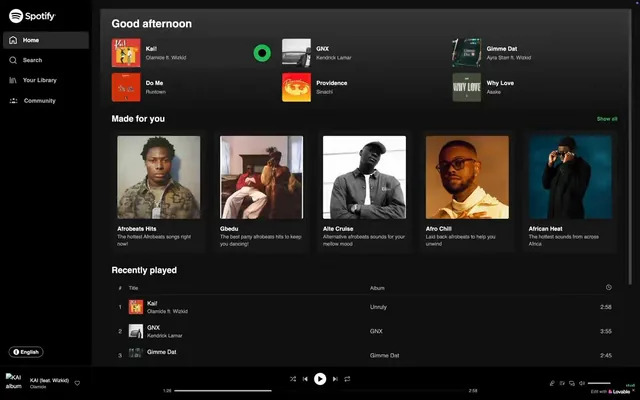640x400 pixels.
Task: Open the English language selector
Action: coord(26,352)
